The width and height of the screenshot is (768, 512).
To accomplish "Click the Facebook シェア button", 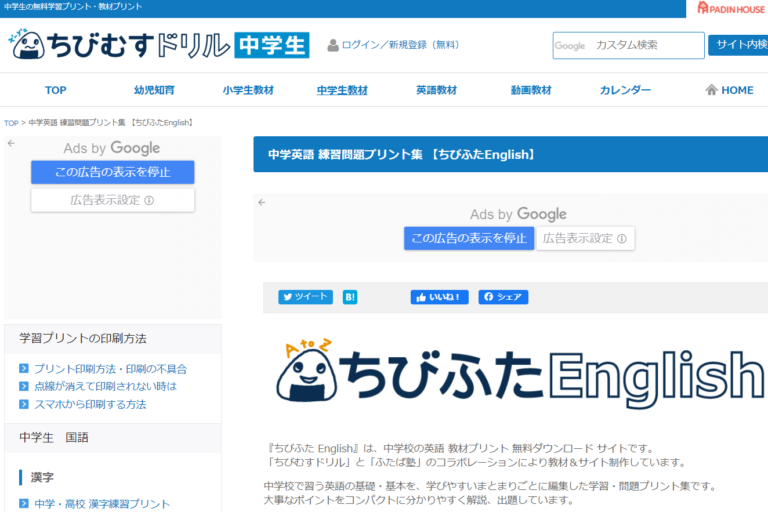I will coord(503,297).
